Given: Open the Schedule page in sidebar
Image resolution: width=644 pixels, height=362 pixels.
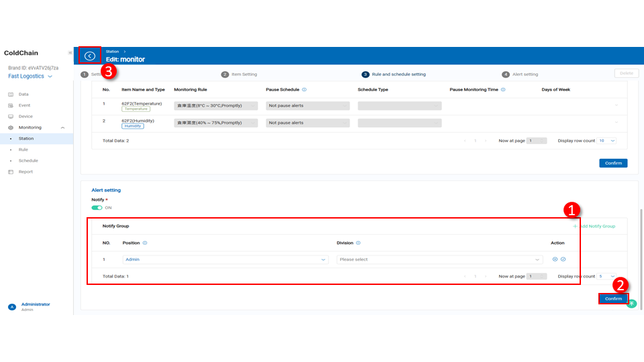Looking at the screenshot, I should tap(28, 161).
